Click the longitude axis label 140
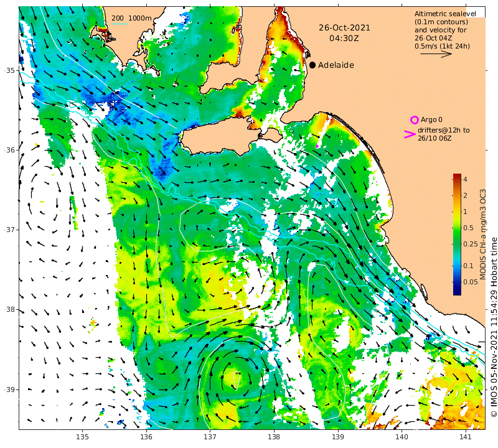The height and width of the screenshot is (448, 498). click(402, 437)
